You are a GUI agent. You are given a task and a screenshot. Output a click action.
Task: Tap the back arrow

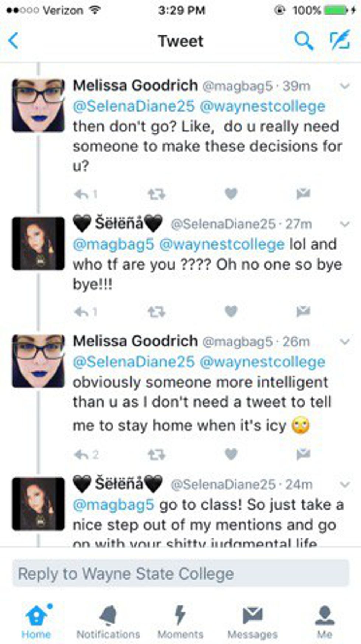coord(14,41)
